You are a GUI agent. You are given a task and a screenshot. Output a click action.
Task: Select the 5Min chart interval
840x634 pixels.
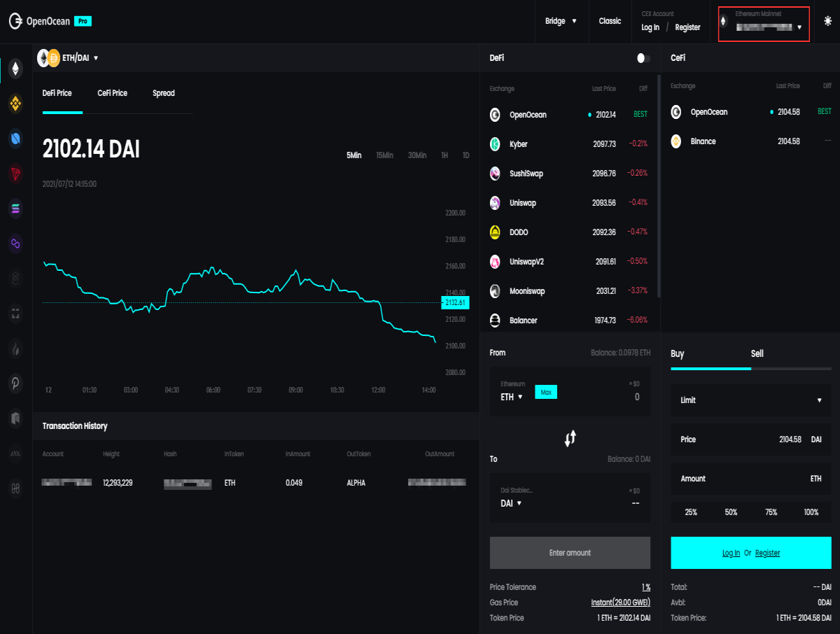tap(353, 155)
